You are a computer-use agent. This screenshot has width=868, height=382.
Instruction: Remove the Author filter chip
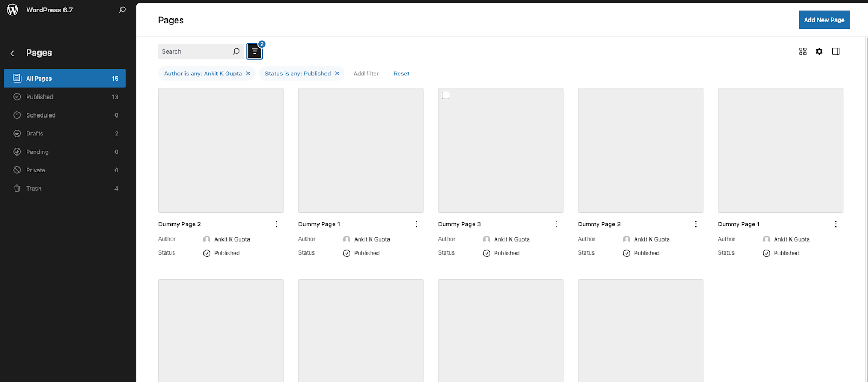tap(248, 74)
